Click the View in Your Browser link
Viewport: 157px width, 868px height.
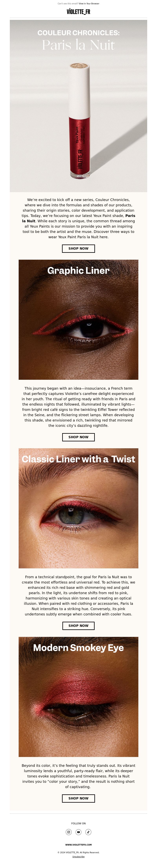click(89, 4)
